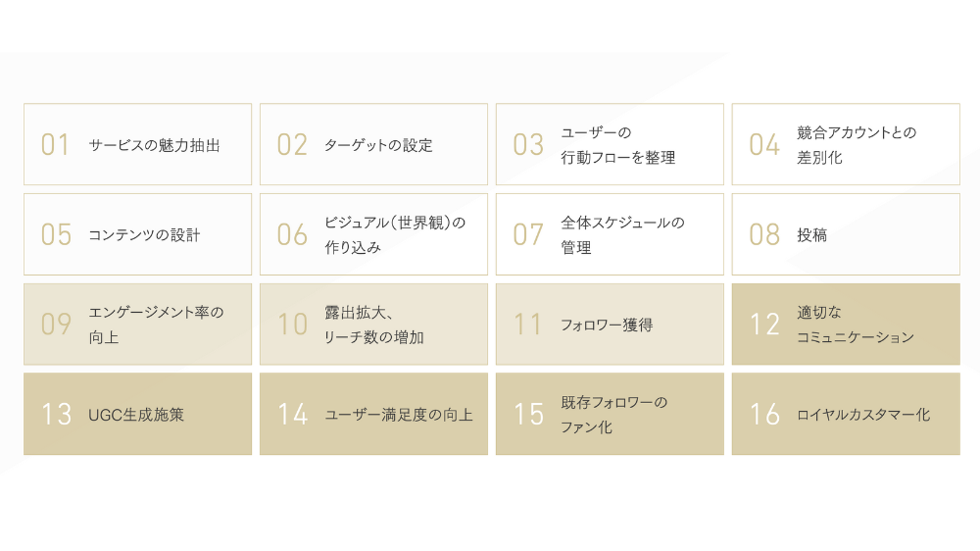Screen dimensions: 980x551
Task: Click the UGC生成施策 card
Action: click(x=137, y=415)
